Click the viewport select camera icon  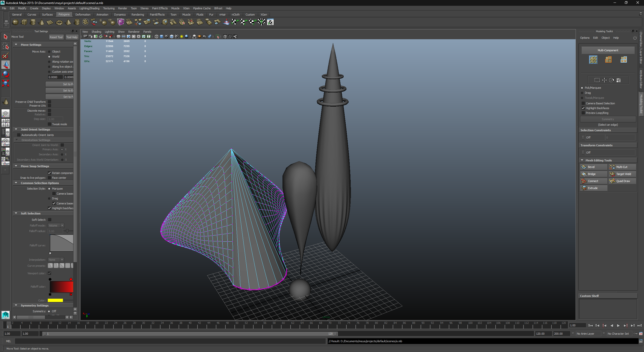click(85, 36)
